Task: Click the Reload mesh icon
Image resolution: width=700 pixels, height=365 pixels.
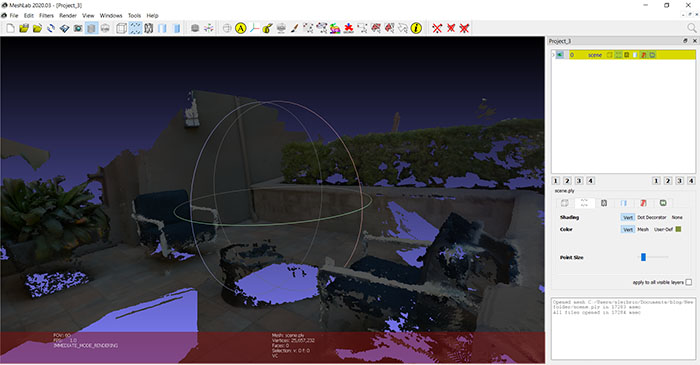Action: [x=51, y=28]
